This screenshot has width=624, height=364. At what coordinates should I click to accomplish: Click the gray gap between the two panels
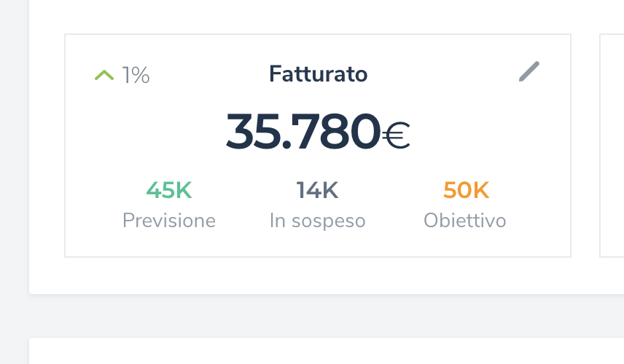327,316
